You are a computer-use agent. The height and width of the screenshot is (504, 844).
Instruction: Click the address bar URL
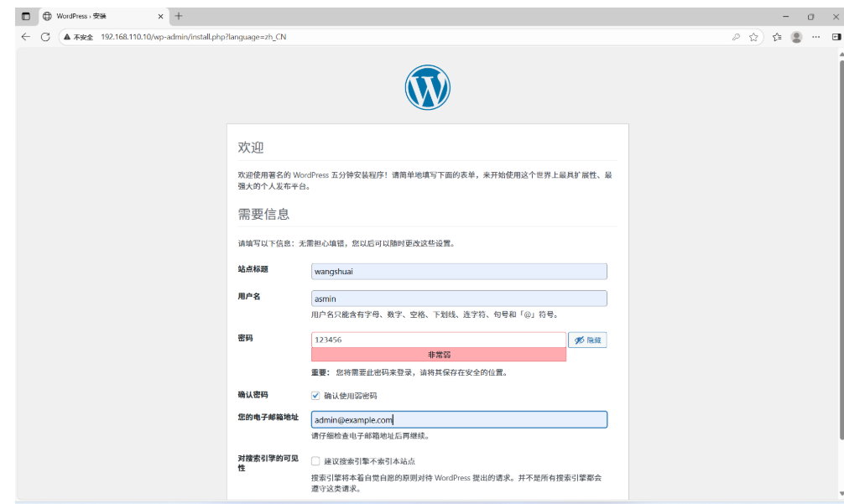[193, 37]
